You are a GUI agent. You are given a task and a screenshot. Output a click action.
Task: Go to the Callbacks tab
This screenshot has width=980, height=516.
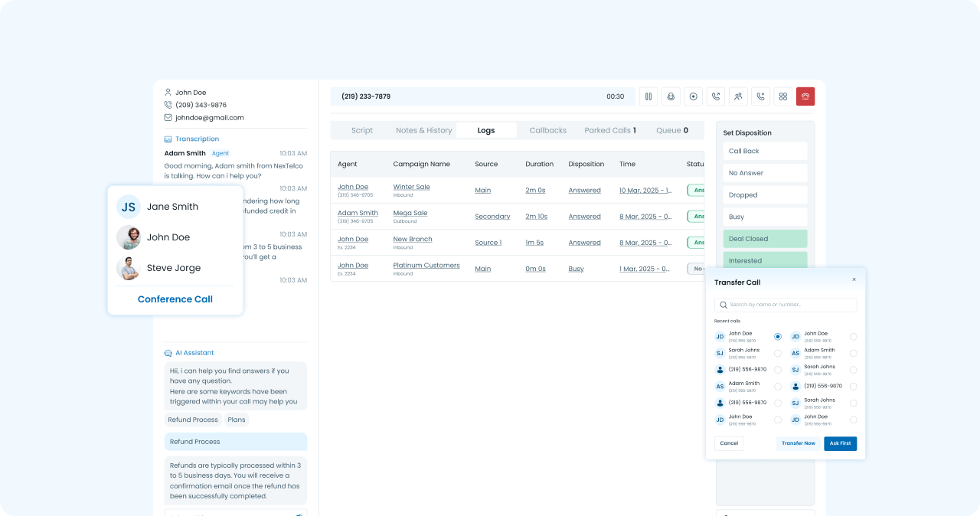[x=547, y=131]
